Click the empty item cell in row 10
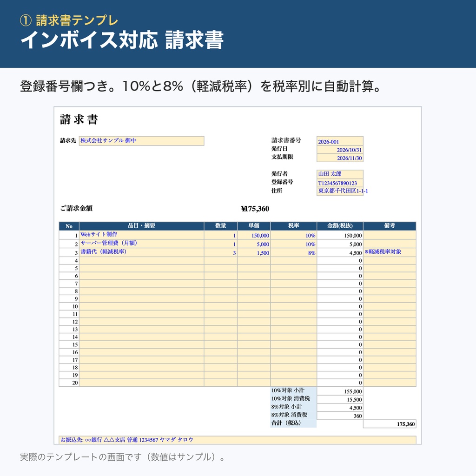Viewport: 476px width, 476px height. 141,307
